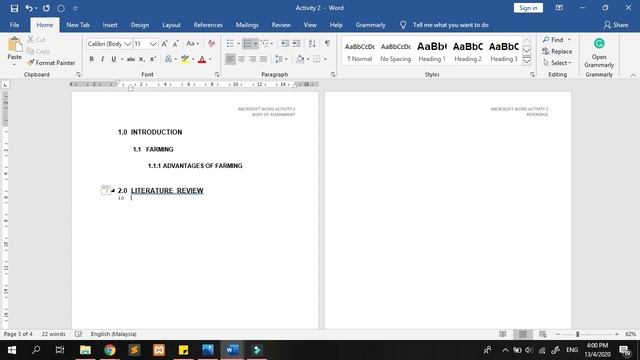Expand the Styles gallery
The height and width of the screenshot is (360, 640).
527,61
